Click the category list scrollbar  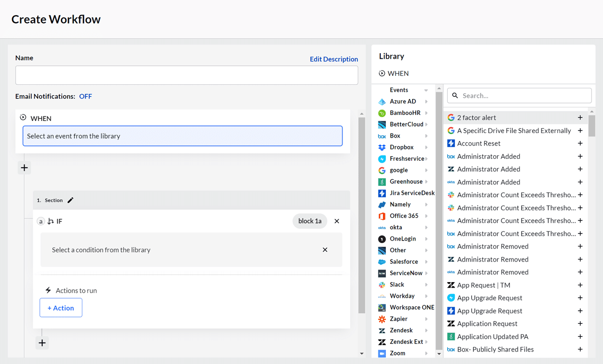(439, 221)
